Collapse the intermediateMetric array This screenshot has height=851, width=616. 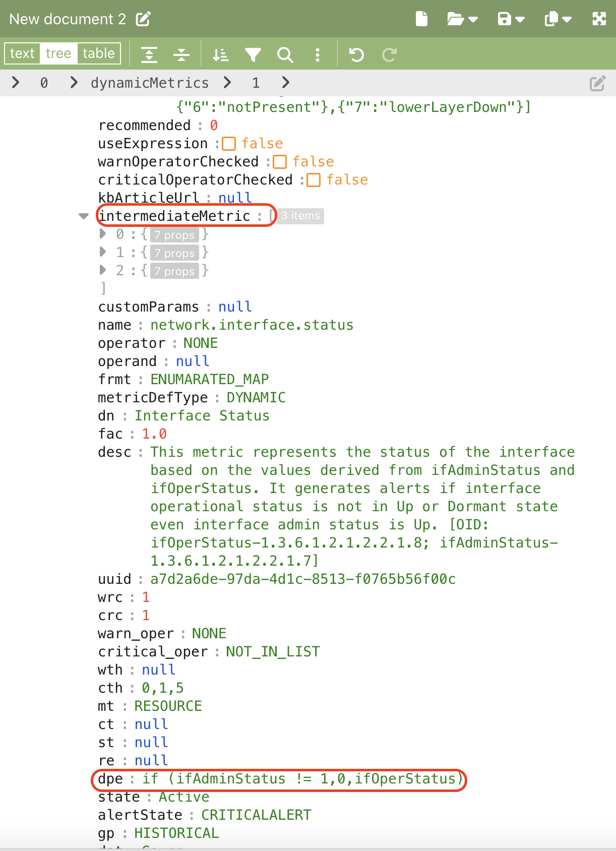click(x=84, y=216)
